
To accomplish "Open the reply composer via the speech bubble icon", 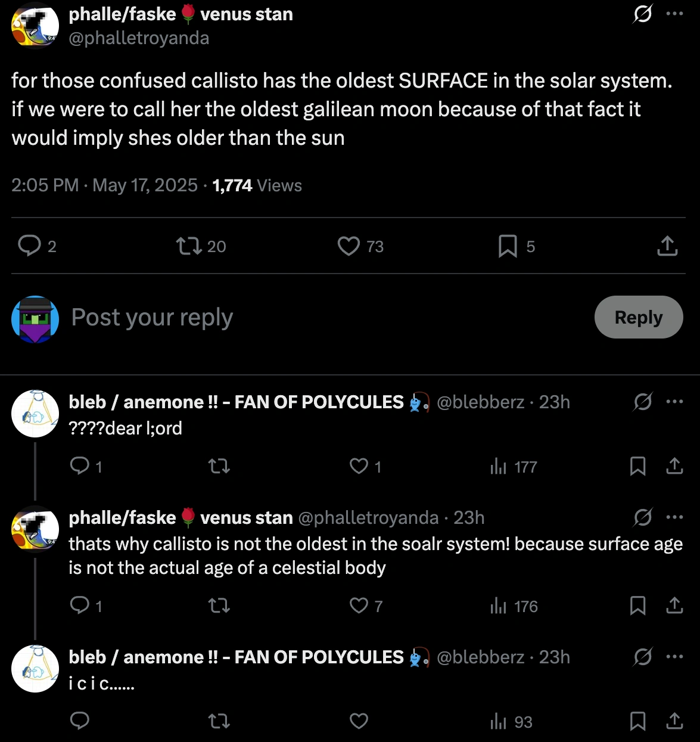I will (x=30, y=246).
